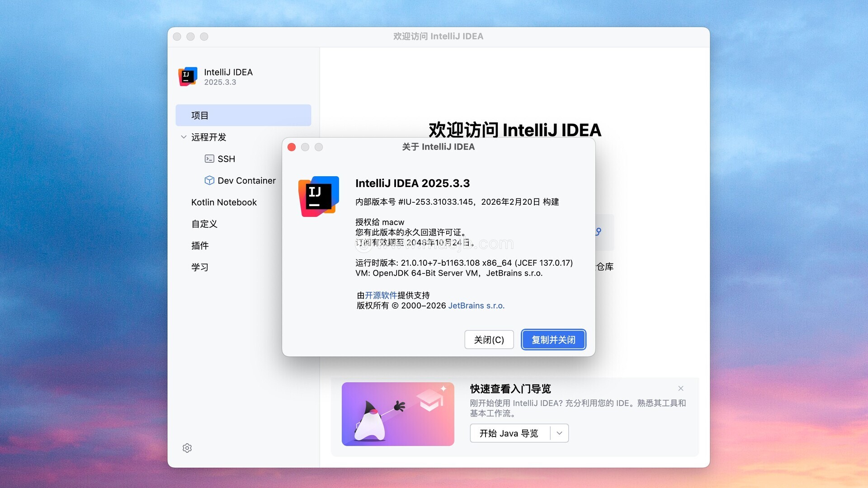
Task: Click the 复制并关闭 button
Action: 553,340
